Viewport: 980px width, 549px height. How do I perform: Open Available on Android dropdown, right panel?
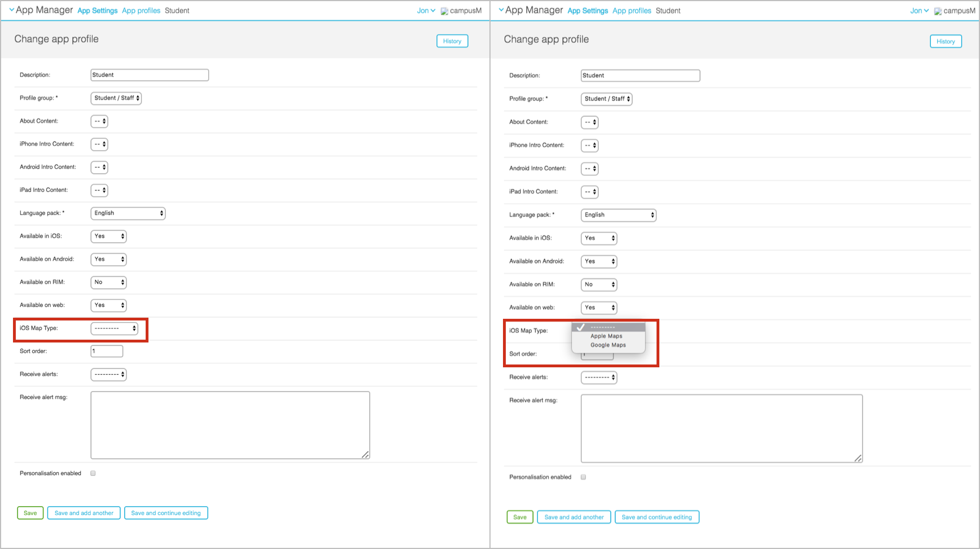click(x=598, y=261)
